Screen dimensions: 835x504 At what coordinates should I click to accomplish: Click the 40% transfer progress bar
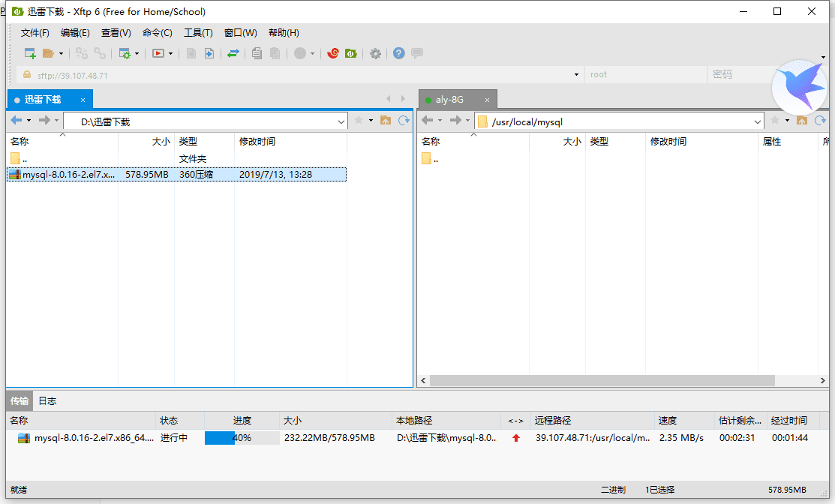(x=241, y=438)
